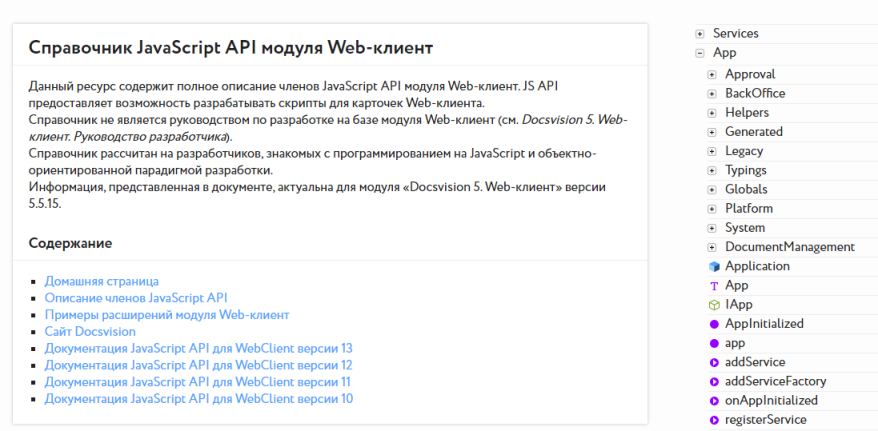Open the AppInitialized entry

coord(764,324)
